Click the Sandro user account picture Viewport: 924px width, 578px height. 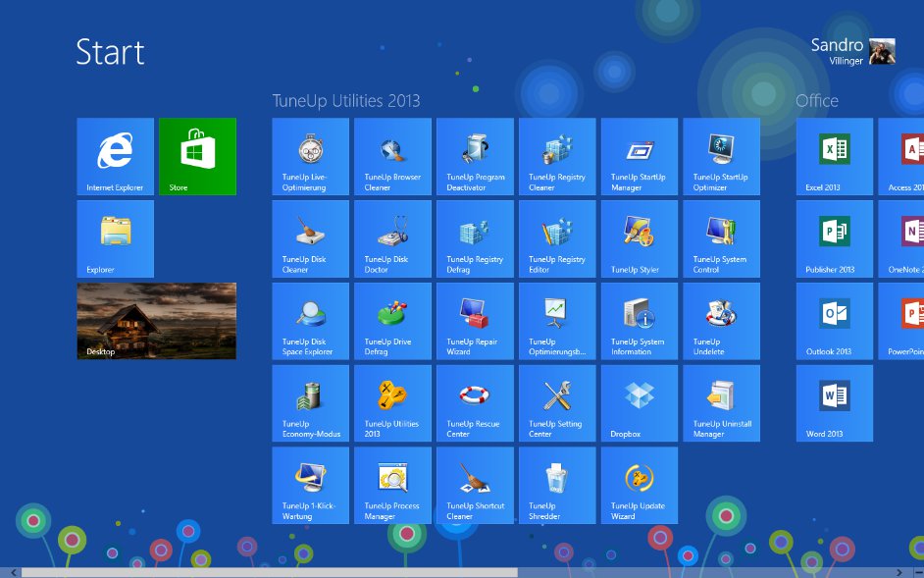(882, 51)
